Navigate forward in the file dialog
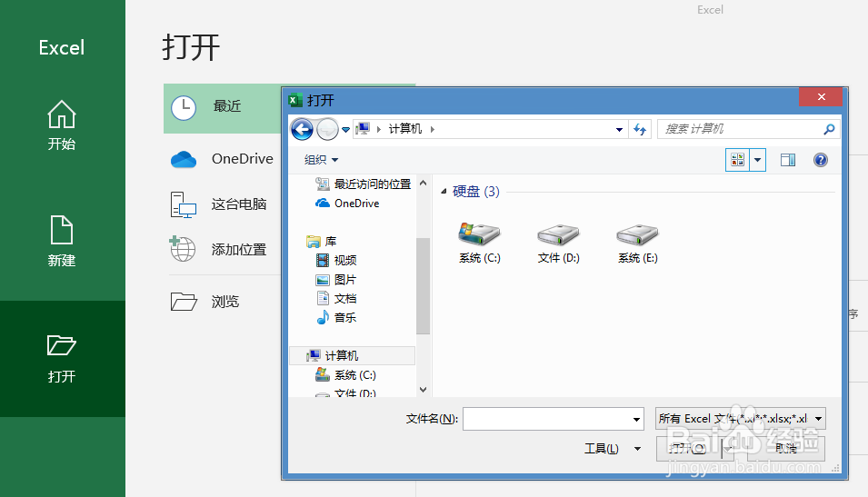Image resolution: width=868 pixels, height=497 pixels. click(x=328, y=130)
